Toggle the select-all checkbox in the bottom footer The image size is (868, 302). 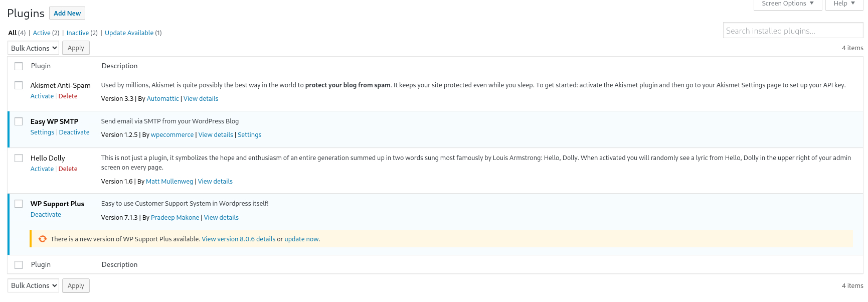click(19, 265)
